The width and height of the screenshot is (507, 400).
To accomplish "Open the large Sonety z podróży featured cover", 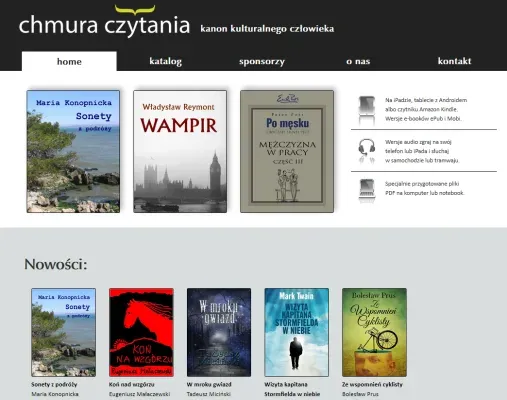I will (x=73, y=151).
